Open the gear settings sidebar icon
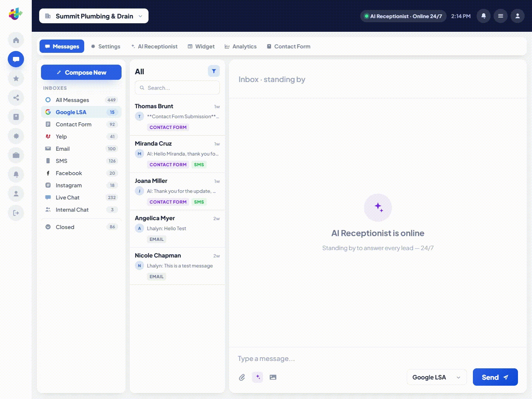 (x=16, y=136)
